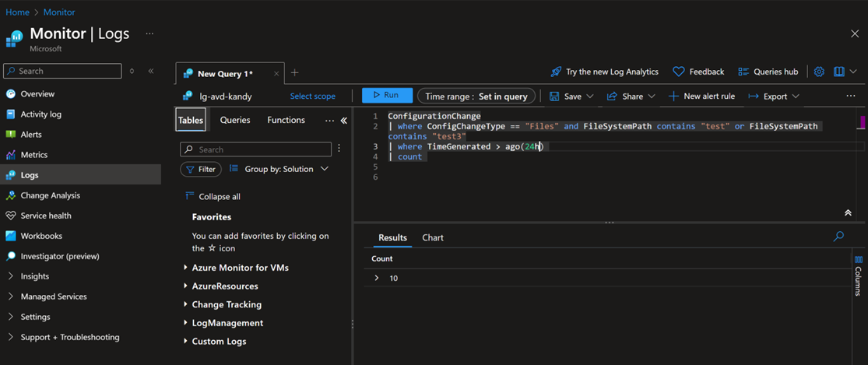868x365 pixels.
Task: Click the sidebar expand/sort arrows icon
Action: (132, 71)
